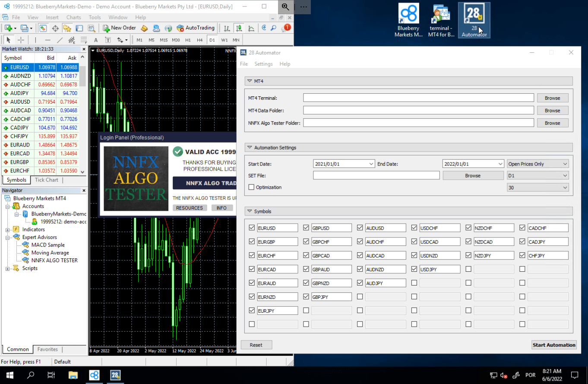Screen dimensions: 588x384
Task: Select the Crosshair cursor tool
Action: click(21, 40)
